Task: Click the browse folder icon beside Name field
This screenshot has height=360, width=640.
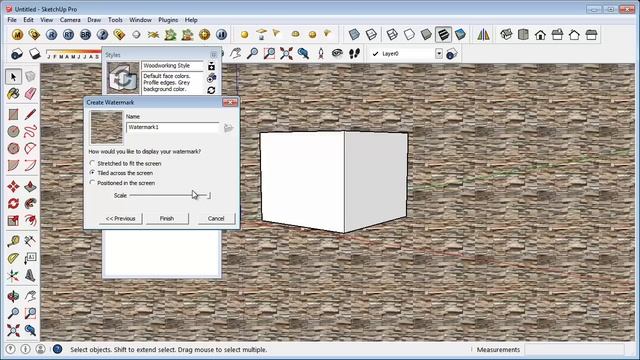Action: pyautogui.click(x=228, y=128)
